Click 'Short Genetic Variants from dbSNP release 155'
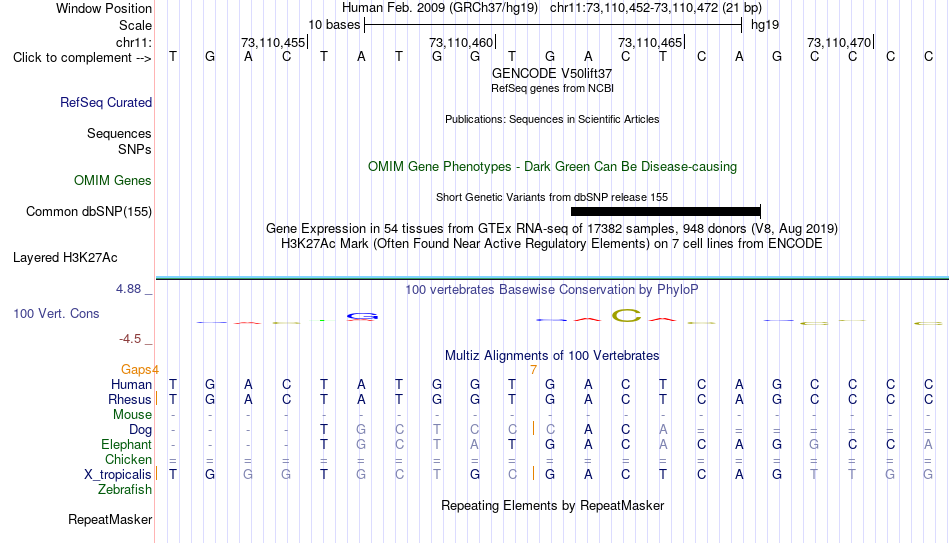The image size is (950, 543). click(552, 198)
